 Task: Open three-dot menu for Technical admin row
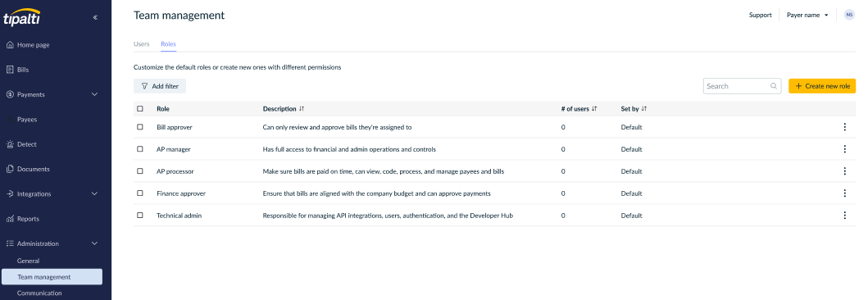pyautogui.click(x=844, y=216)
